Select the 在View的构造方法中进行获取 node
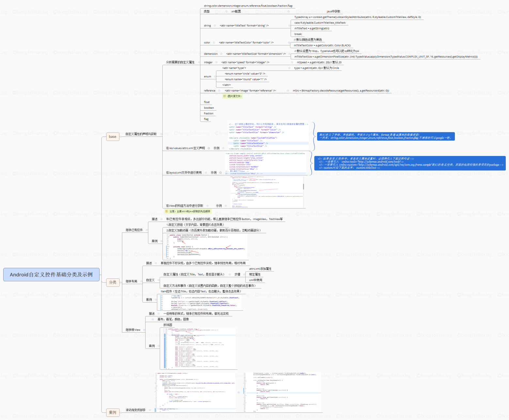Viewport: 509px width, 420px height. [184, 206]
